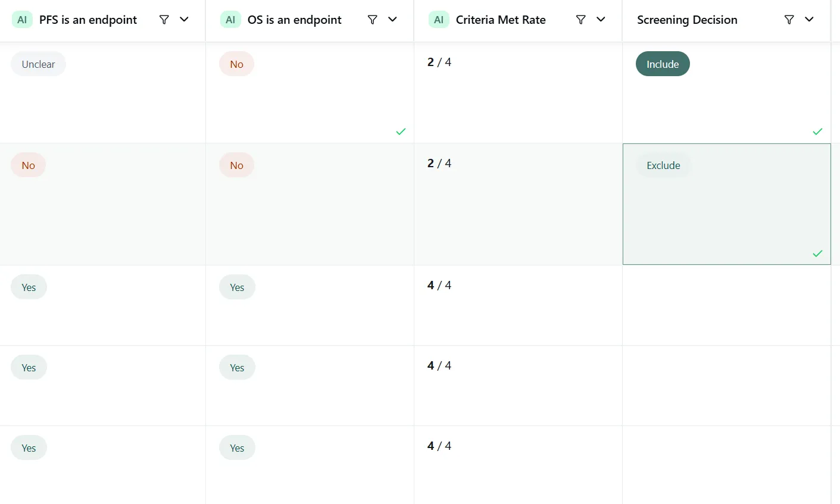This screenshot has width=840, height=504.
Task: Click the AI badge next to OS column
Action: 230,20
